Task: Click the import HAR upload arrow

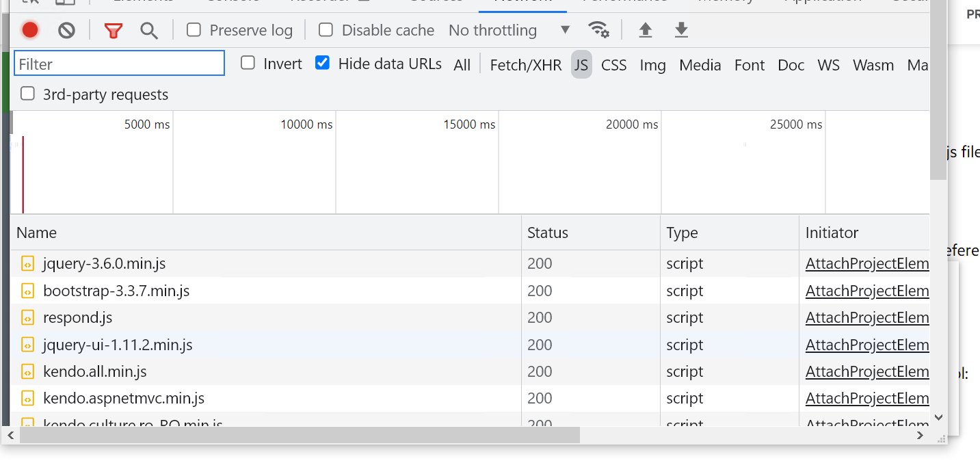Action: [x=645, y=30]
